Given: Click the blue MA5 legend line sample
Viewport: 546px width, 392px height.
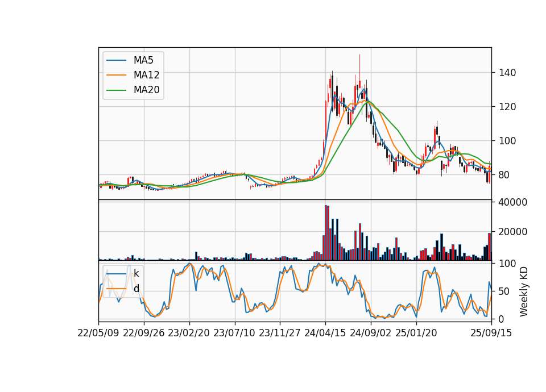Looking at the screenshot, I should [x=116, y=60].
